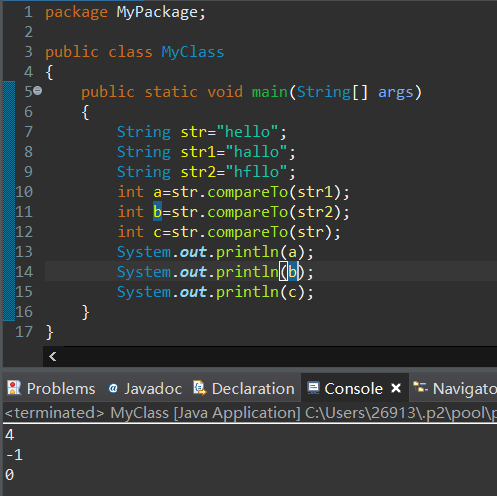Click the Javadoc view icon
This screenshot has height=496, width=497.
[113, 388]
